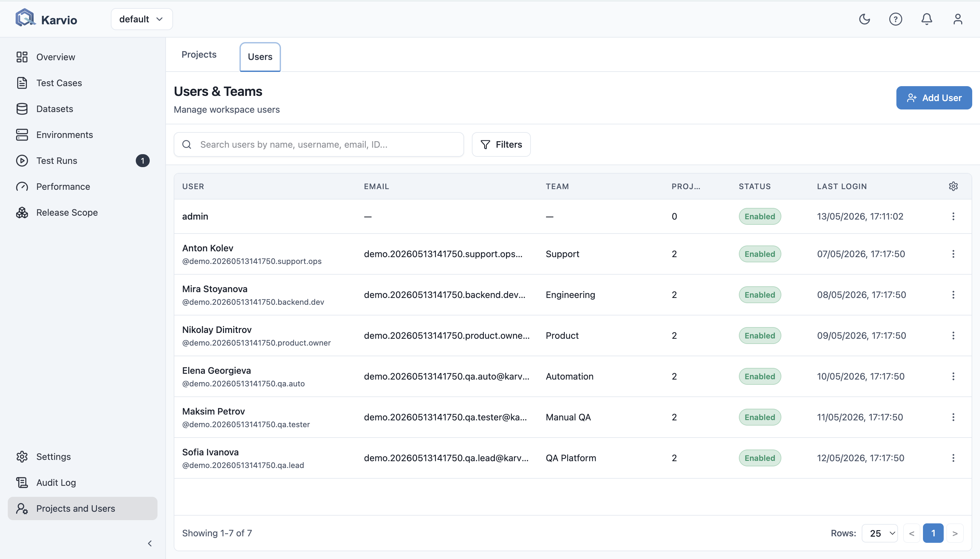Click the EMAIL column header
The image size is (980, 559).
(x=377, y=186)
